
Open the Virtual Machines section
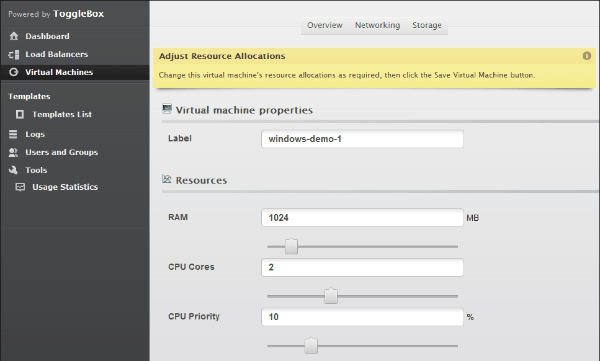click(x=59, y=72)
